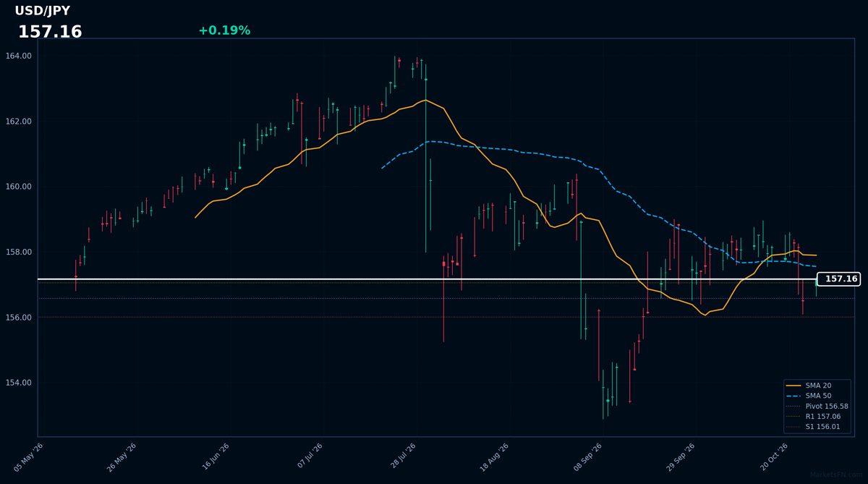Click the 154.00 price axis label

(19, 383)
